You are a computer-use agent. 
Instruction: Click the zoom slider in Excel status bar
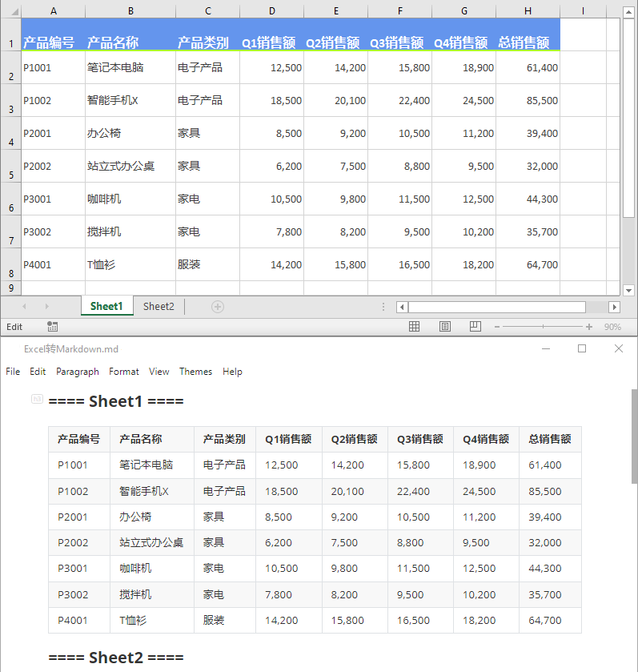click(543, 327)
